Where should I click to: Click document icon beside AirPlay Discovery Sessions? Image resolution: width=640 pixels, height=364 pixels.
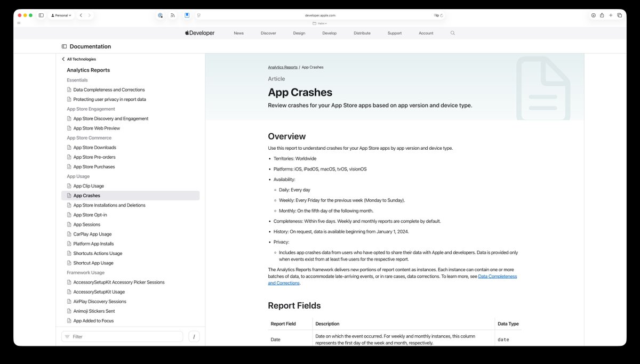69,301
